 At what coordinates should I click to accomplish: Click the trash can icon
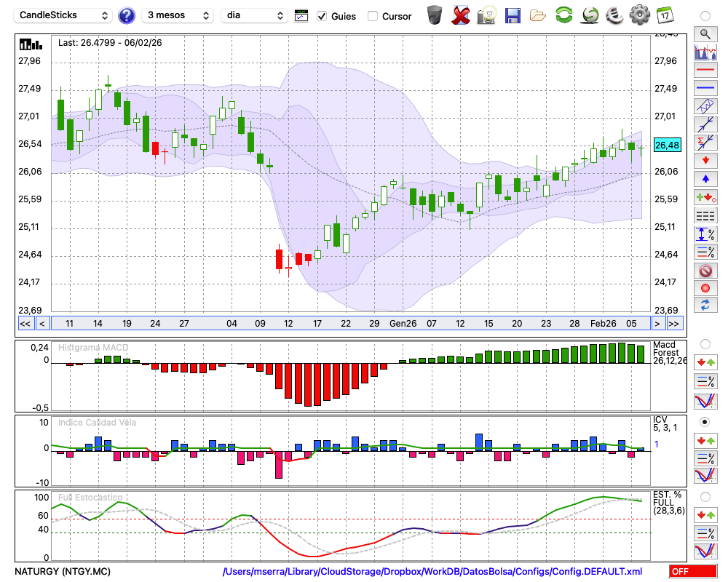pyautogui.click(x=435, y=15)
